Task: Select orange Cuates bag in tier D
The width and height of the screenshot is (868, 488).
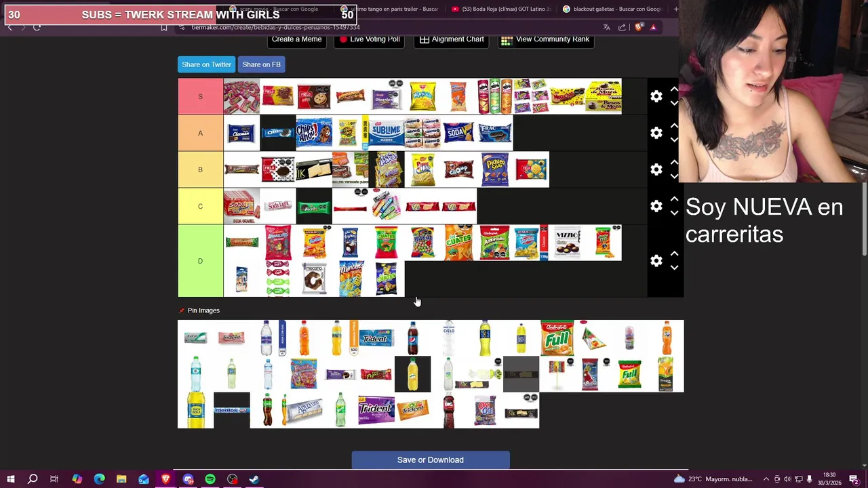Action: 459,243
